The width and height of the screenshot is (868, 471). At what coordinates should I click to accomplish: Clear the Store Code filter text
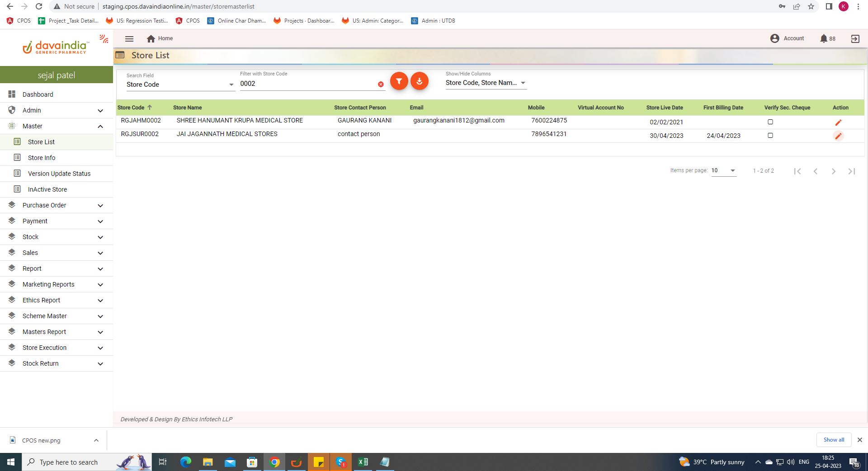click(381, 85)
